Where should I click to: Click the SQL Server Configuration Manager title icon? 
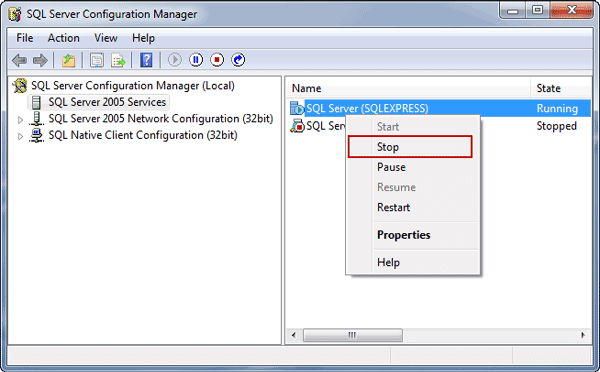[15, 14]
